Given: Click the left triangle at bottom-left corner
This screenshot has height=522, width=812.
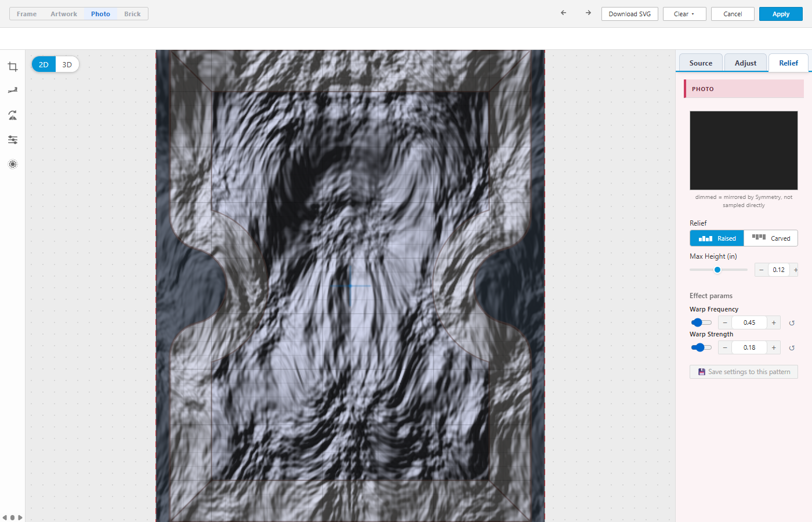Looking at the screenshot, I should (5, 517).
